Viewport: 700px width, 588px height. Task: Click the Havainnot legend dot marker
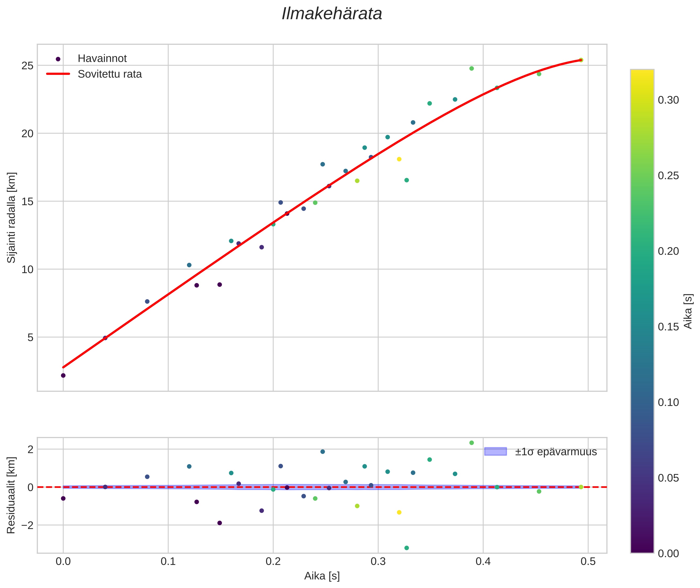58,59
